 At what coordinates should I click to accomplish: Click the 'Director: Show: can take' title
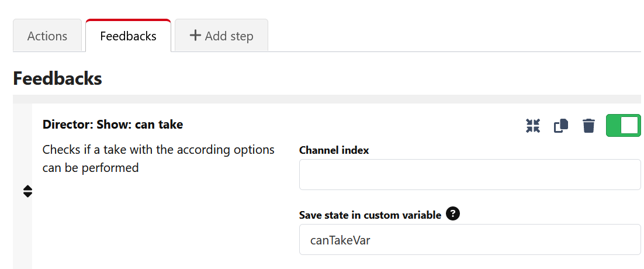point(113,125)
